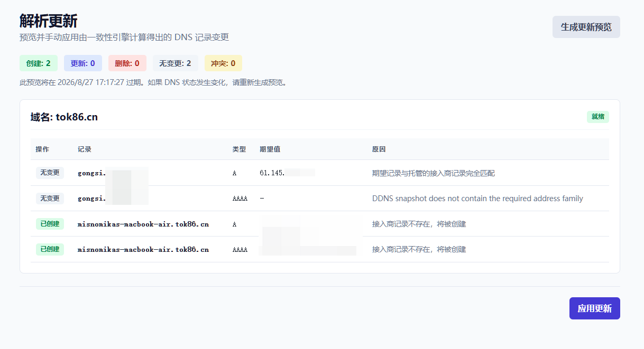Select the 冲突: 0 summary badge

(x=223, y=63)
